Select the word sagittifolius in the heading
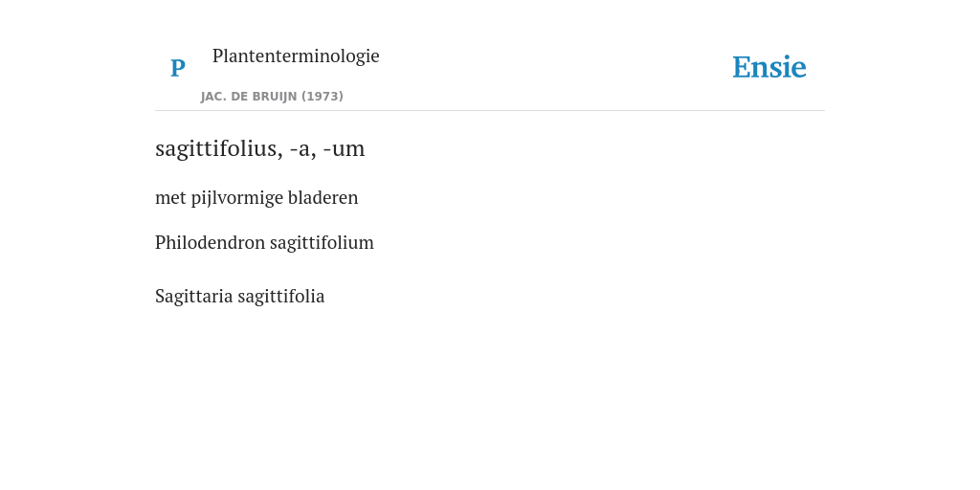 [215, 148]
